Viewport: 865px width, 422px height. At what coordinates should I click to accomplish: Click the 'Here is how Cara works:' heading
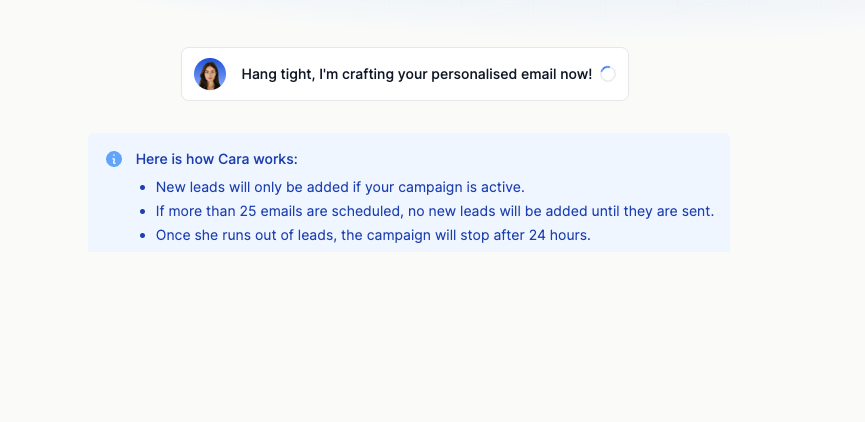pyautogui.click(x=216, y=159)
